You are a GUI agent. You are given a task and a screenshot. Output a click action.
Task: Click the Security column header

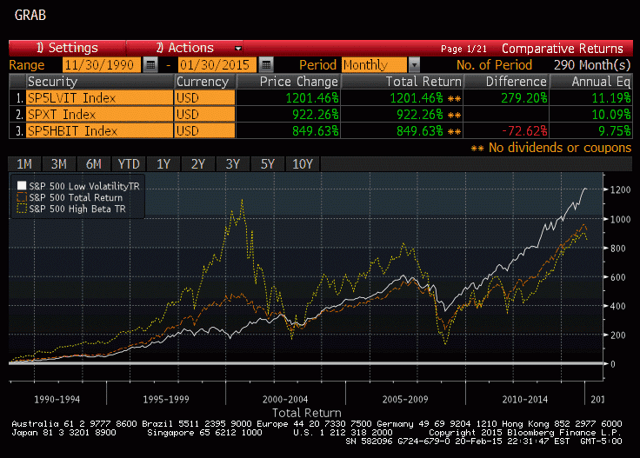[x=100, y=82]
